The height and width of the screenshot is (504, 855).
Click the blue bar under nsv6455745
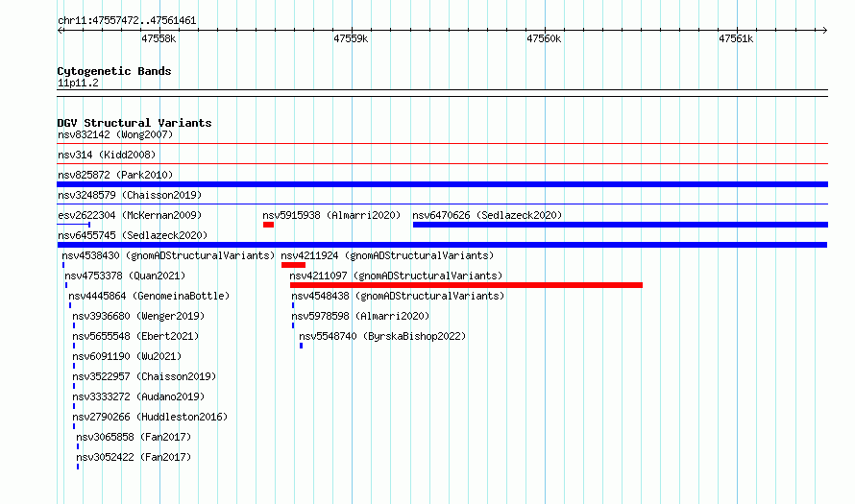[x=442, y=245]
